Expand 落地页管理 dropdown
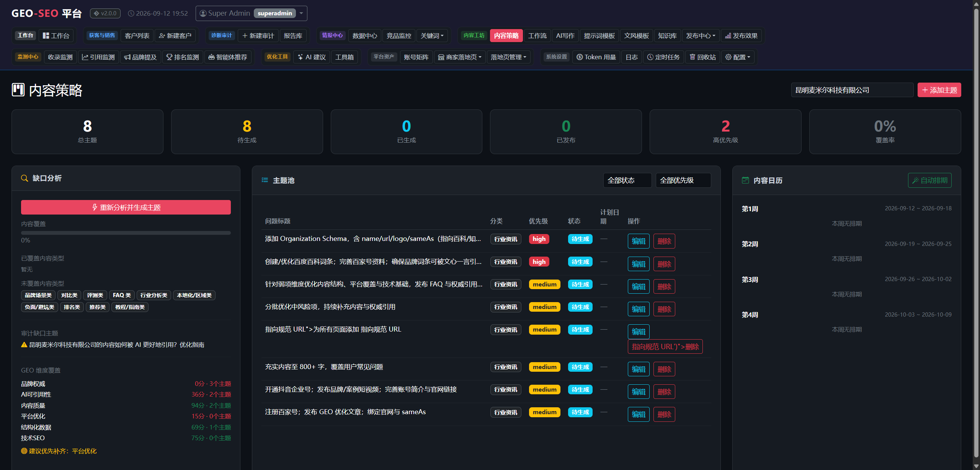The height and width of the screenshot is (470, 980). click(508, 57)
